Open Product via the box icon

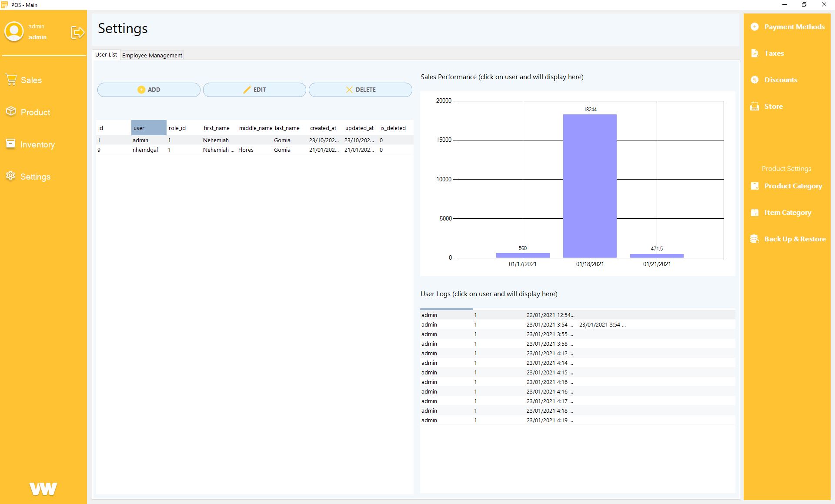(x=11, y=112)
